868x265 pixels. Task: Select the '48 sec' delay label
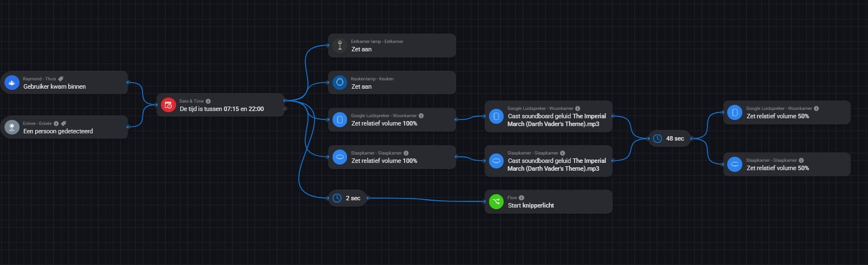pyautogui.click(x=675, y=138)
